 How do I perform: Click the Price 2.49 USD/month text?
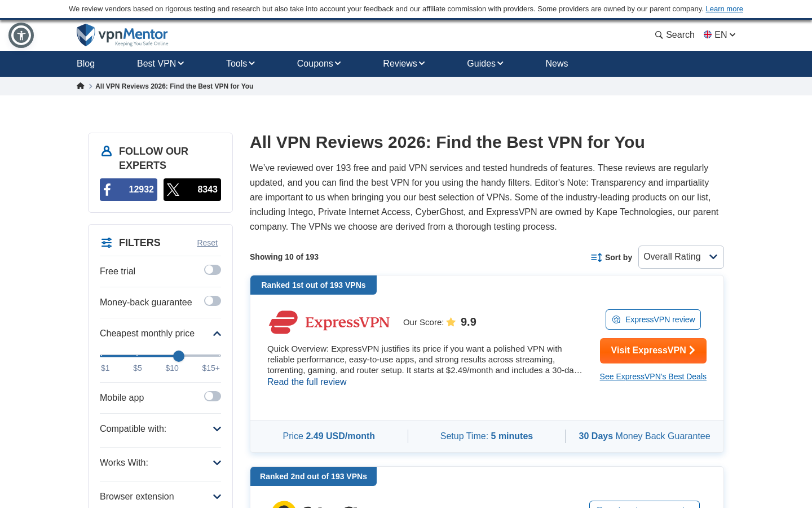click(329, 436)
